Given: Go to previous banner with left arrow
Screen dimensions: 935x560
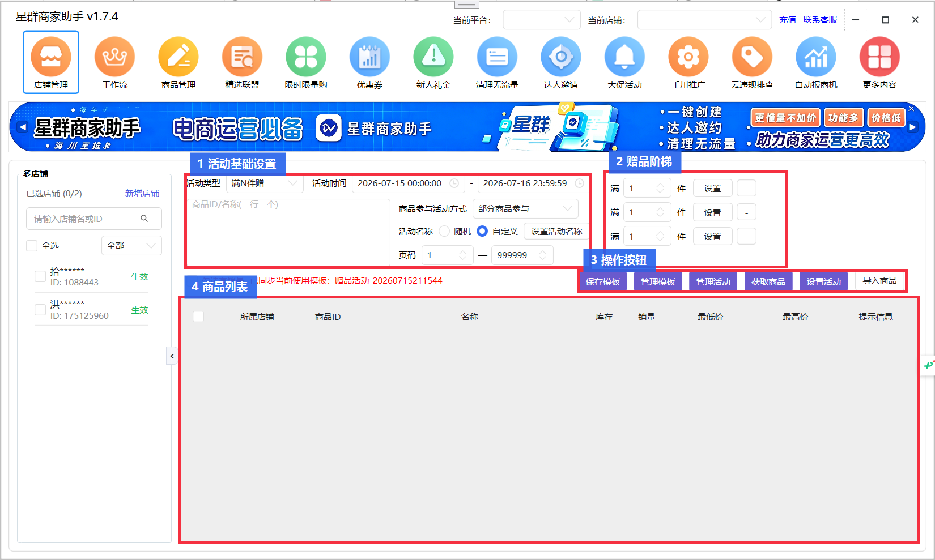Looking at the screenshot, I should click(23, 127).
